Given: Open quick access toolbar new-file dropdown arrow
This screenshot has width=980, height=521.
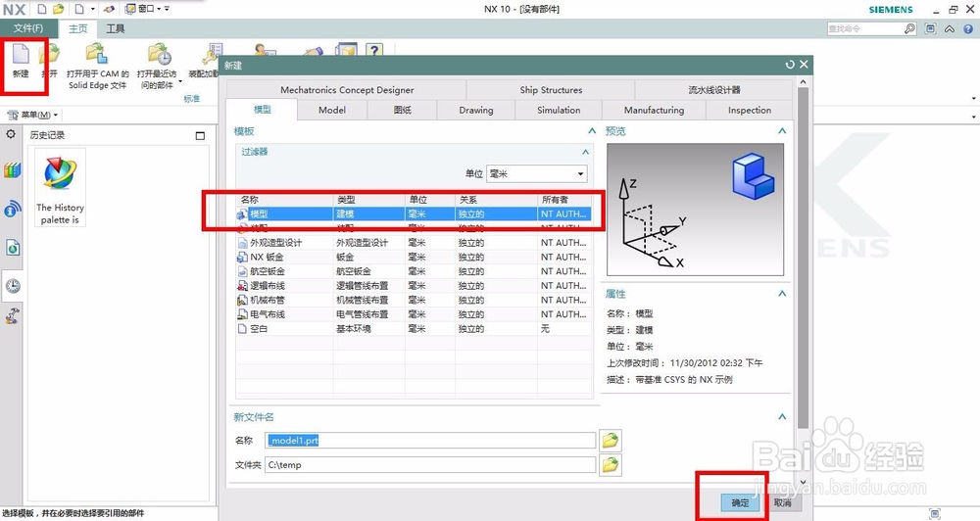Looking at the screenshot, I should (93, 9).
